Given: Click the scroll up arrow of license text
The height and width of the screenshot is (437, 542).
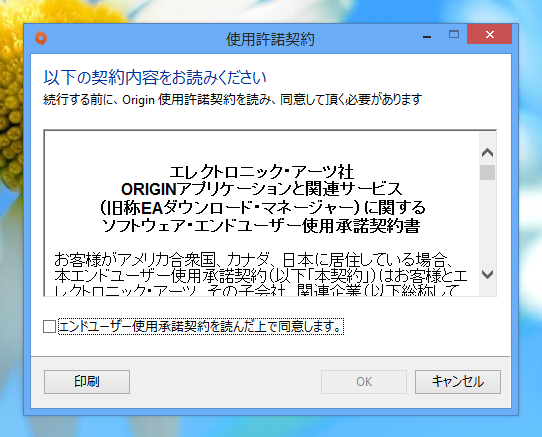Looking at the screenshot, I should pos(487,152).
